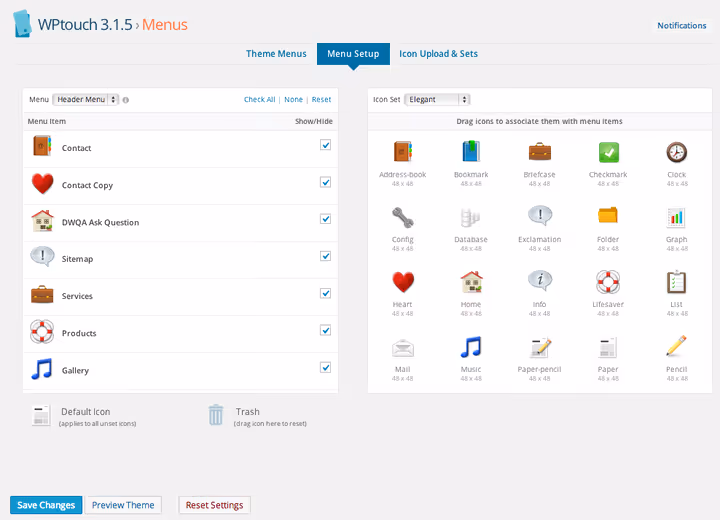Viewport: 720px width, 520px height.
Task: Select the Home icon in icon set
Action: (471, 282)
